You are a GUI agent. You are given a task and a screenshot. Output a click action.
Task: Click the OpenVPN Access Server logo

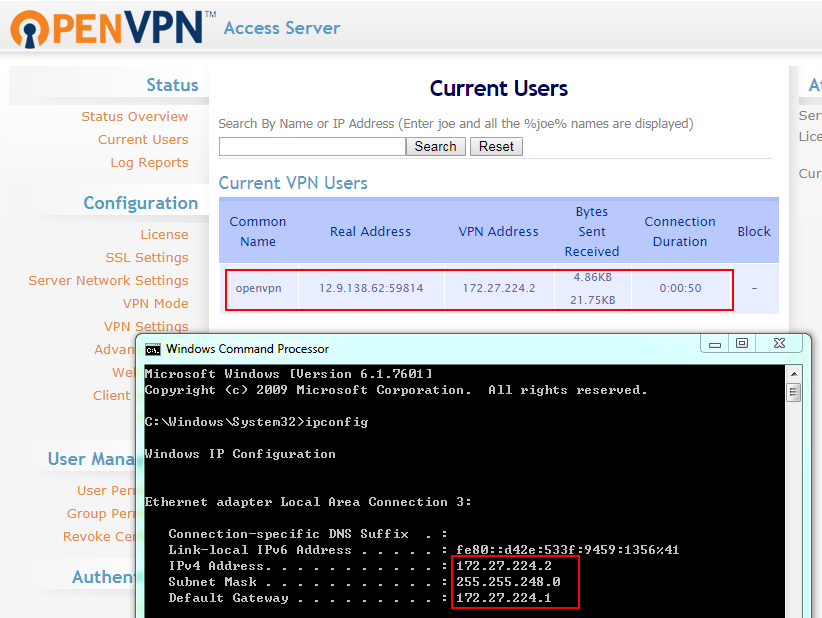tap(175, 28)
